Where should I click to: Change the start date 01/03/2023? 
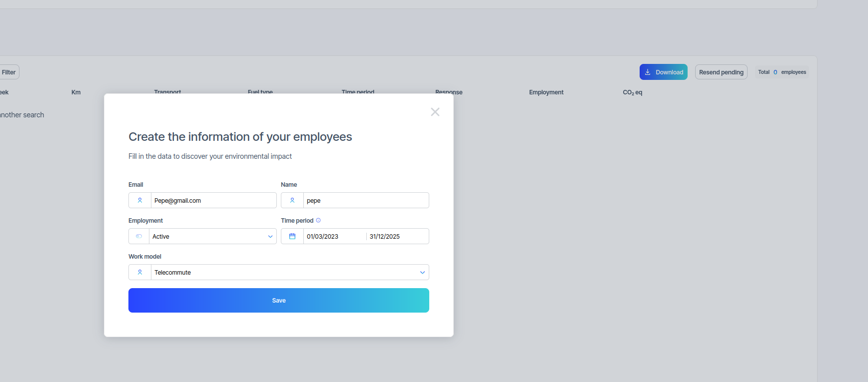pos(335,236)
